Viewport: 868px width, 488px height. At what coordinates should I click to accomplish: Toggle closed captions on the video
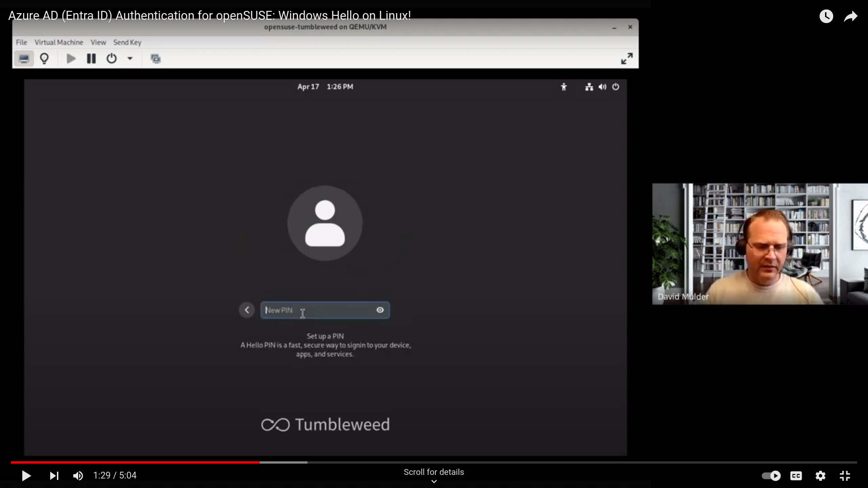(796, 476)
